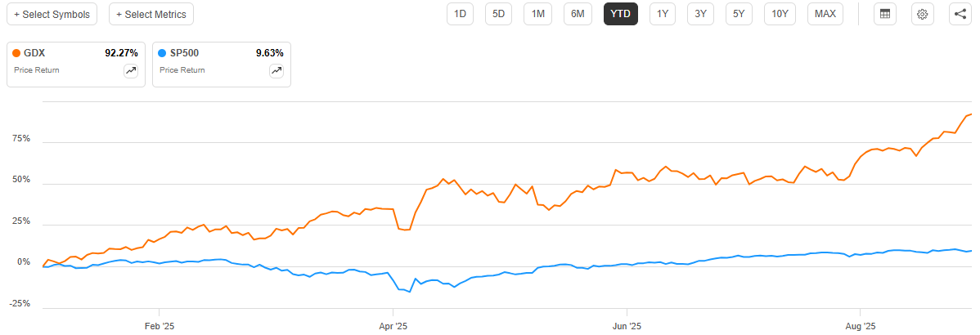Show the 3Y time range
The width and height of the screenshot is (980, 335).
click(701, 14)
